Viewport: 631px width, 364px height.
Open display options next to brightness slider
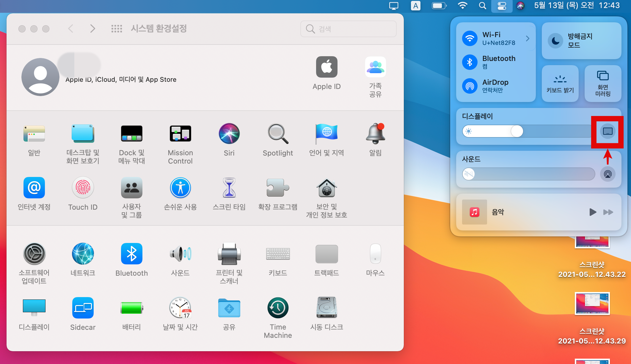coord(608,131)
